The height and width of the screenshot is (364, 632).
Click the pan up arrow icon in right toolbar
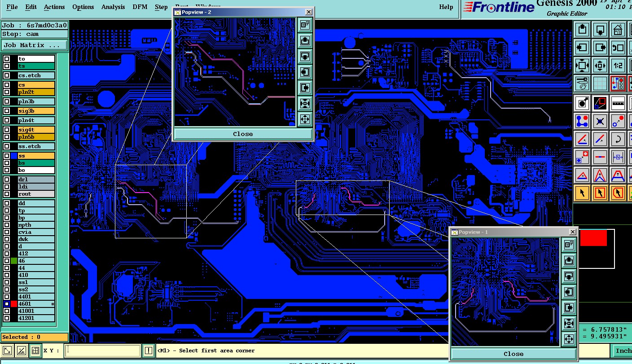click(x=582, y=30)
